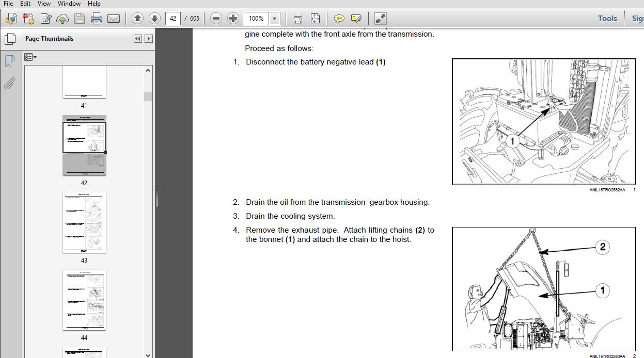The width and height of the screenshot is (644, 358).
Task: Click the battery illustration figure 1
Action: 544,121
